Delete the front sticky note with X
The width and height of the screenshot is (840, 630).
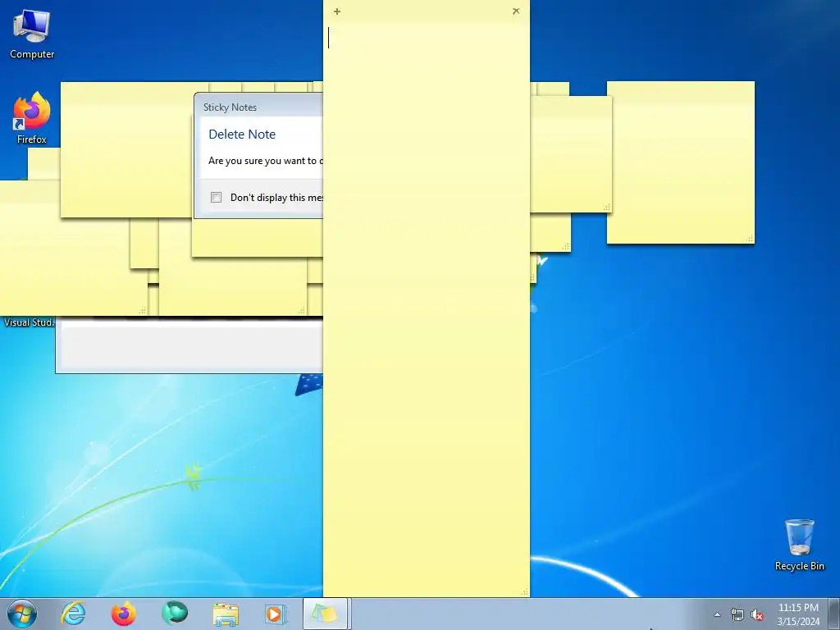point(516,11)
